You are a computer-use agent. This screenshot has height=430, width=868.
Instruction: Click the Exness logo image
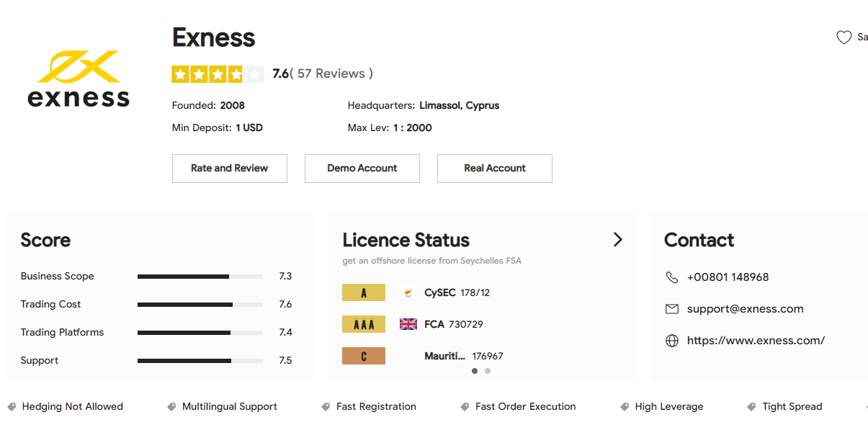79,79
